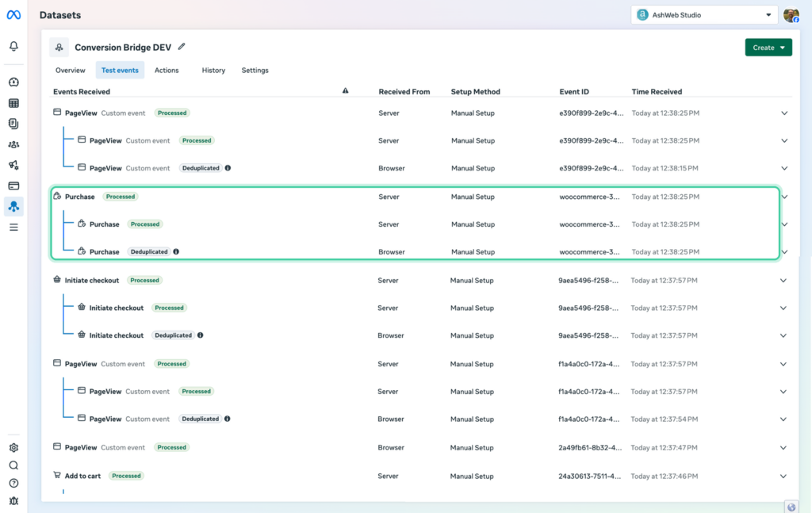Click the Deduplicated badge on Purchase row
This screenshot has height=513, width=812.
coord(149,251)
